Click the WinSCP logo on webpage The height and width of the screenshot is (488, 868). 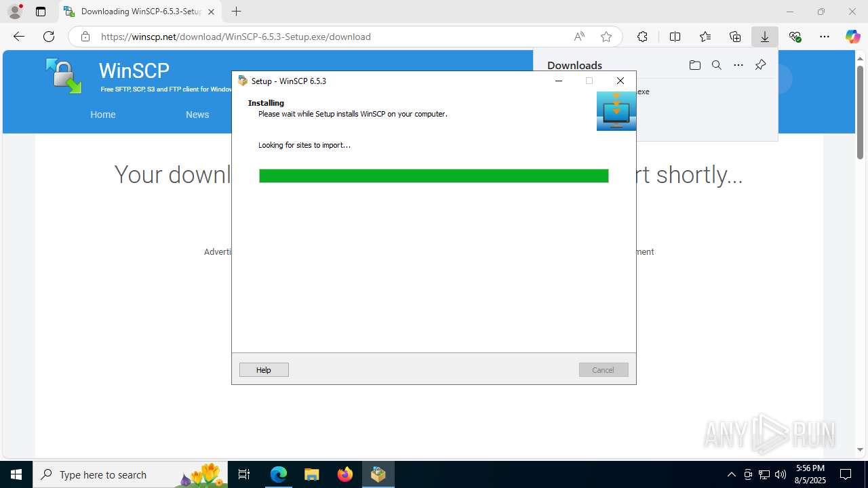click(64, 75)
